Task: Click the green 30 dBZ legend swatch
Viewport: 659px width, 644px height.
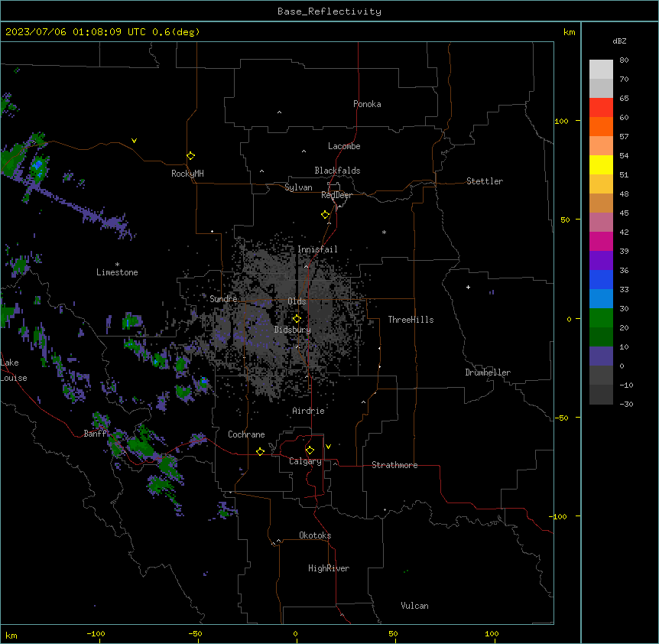Action: [x=601, y=318]
